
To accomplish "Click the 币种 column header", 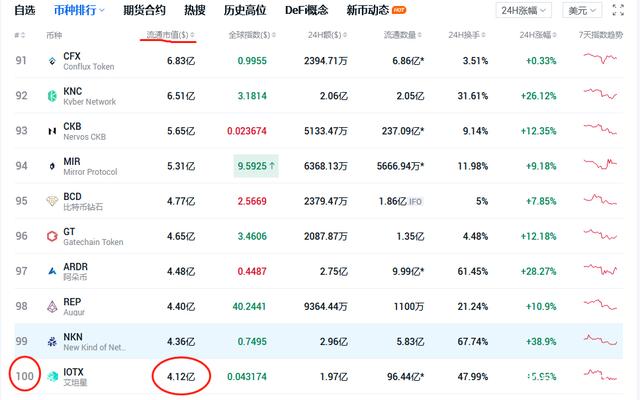I will tap(54, 36).
